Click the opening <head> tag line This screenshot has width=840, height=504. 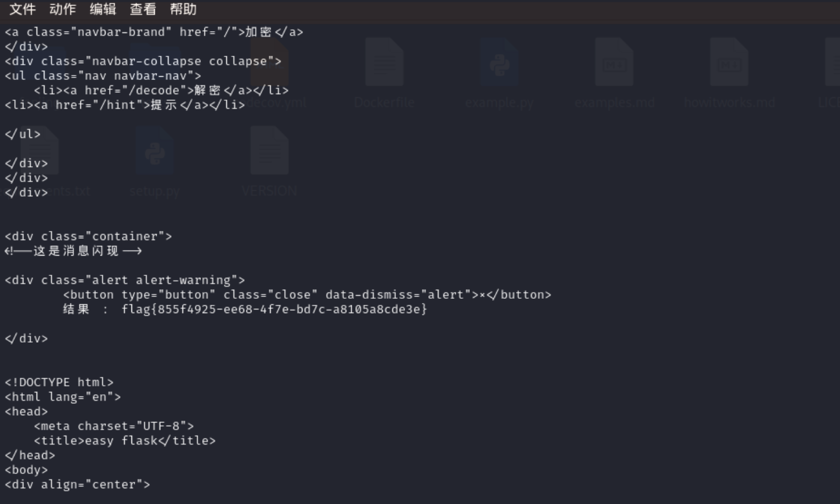click(x=26, y=412)
